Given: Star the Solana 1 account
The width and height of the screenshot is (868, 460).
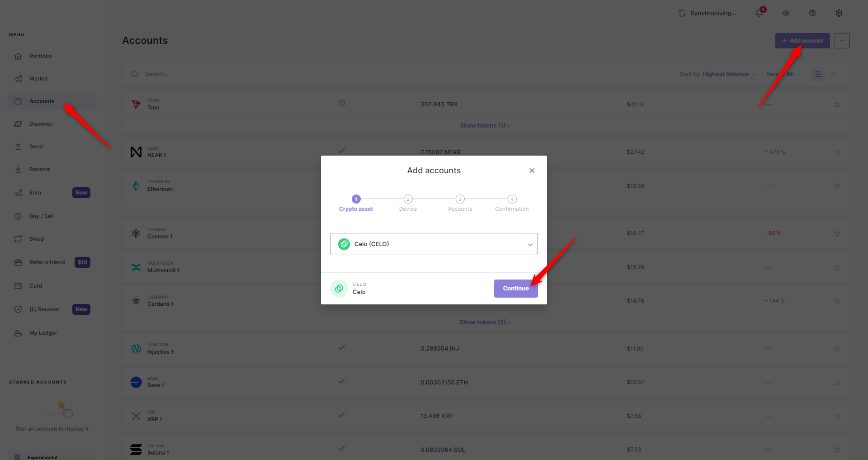Looking at the screenshot, I should pos(837,450).
